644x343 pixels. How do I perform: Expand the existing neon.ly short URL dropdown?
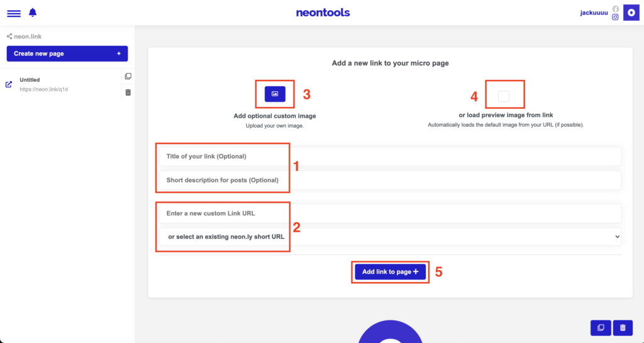point(390,237)
